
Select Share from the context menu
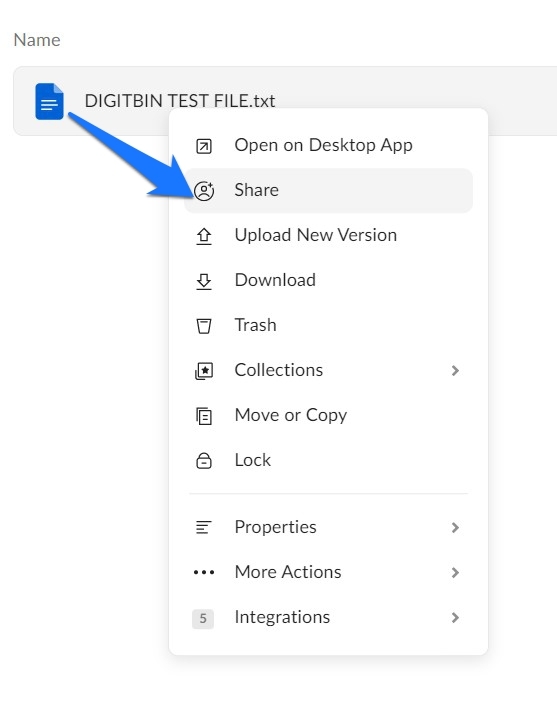(328, 190)
